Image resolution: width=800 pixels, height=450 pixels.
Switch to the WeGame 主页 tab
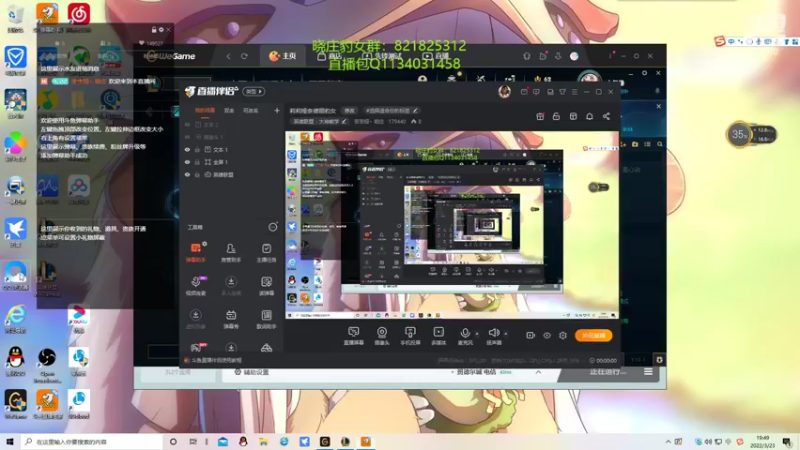[283, 56]
